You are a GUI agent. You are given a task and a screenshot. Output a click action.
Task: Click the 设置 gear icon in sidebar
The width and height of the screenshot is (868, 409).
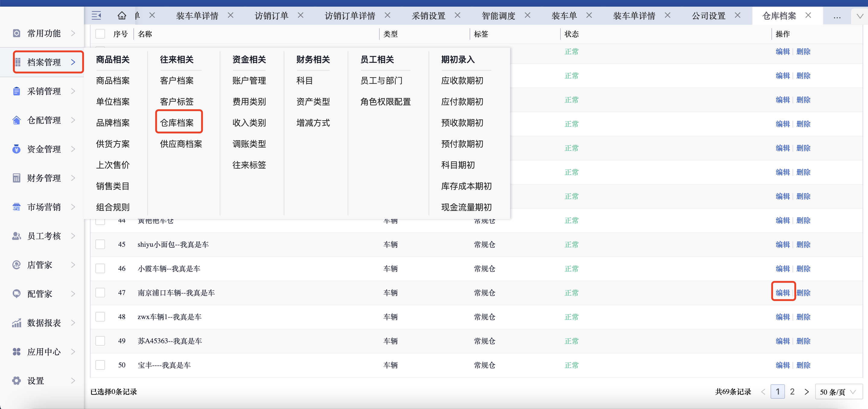(x=16, y=381)
